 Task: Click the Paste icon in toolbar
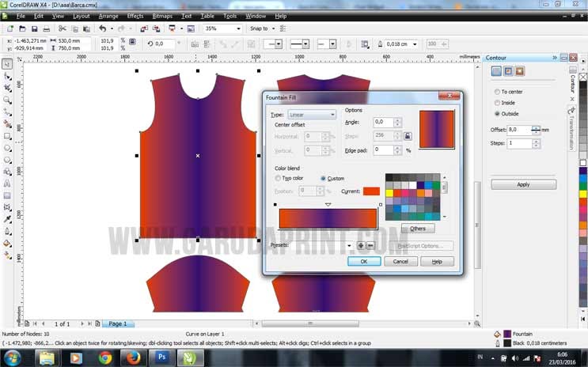click(86, 28)
